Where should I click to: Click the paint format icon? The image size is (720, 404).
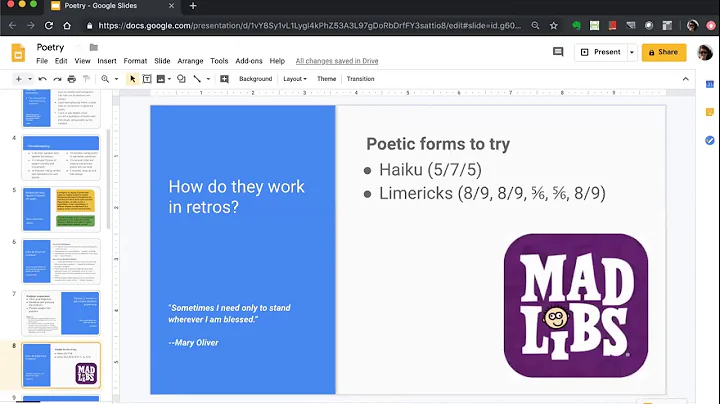point(86,79)
